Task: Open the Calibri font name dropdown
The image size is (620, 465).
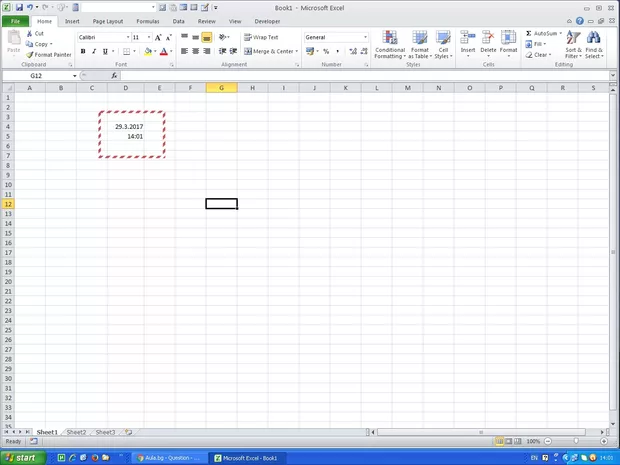Action: (127, 37)
